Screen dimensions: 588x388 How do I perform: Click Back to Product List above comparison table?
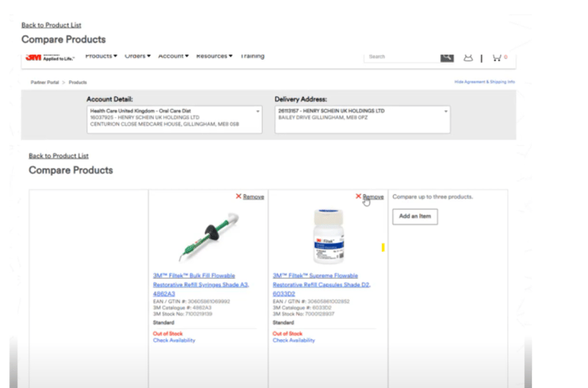tap(58, 156)
